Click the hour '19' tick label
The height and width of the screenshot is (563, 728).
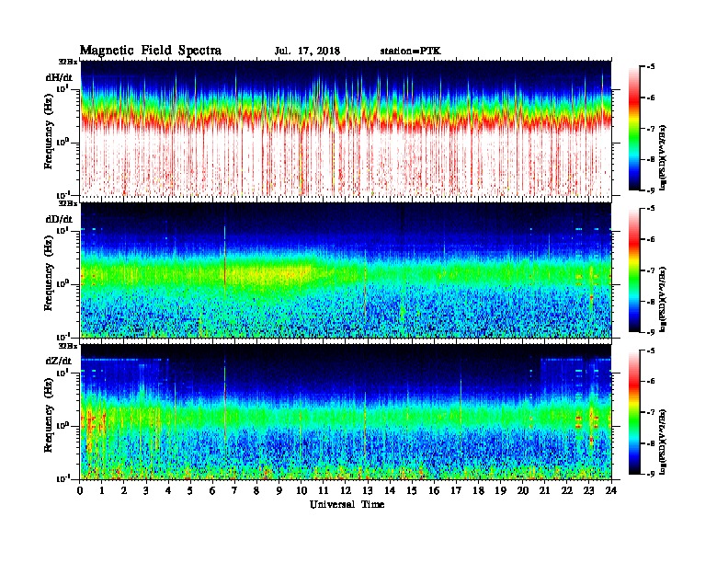(x=500, y=490)
